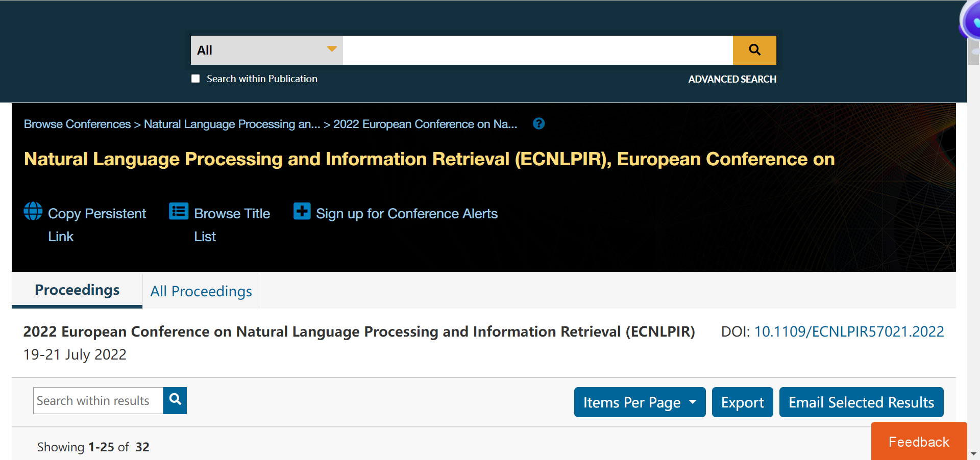This screenshot has height=460, width=980.
Task: Focus the Search within results field
Action: [x=98, y=400]
